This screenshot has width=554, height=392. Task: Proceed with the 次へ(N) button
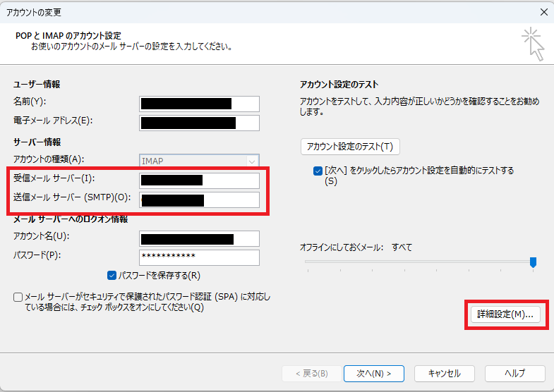pos(373,373)
